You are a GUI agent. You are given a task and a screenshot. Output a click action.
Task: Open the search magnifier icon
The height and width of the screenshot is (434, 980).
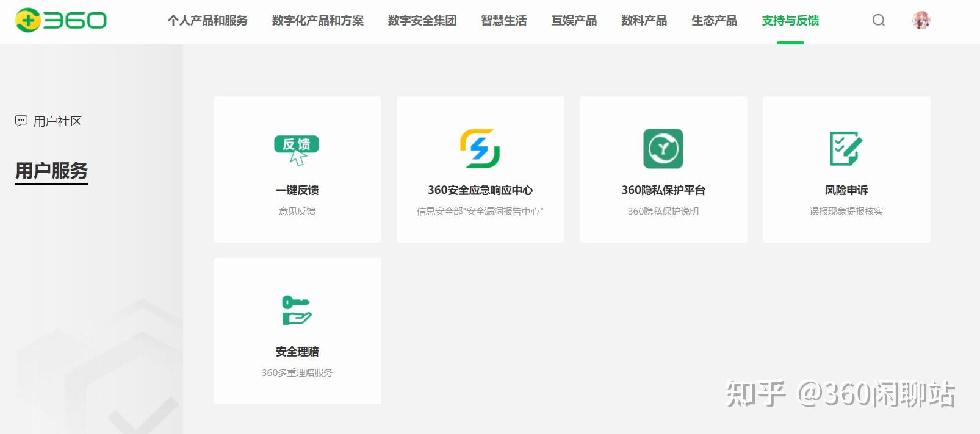pyautogui.click(x=878, y=20)
